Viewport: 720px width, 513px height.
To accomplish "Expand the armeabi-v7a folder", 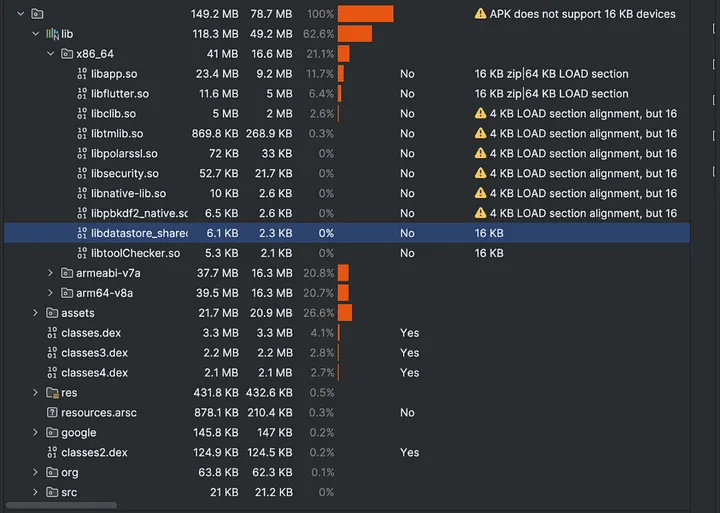I will 51,273.
